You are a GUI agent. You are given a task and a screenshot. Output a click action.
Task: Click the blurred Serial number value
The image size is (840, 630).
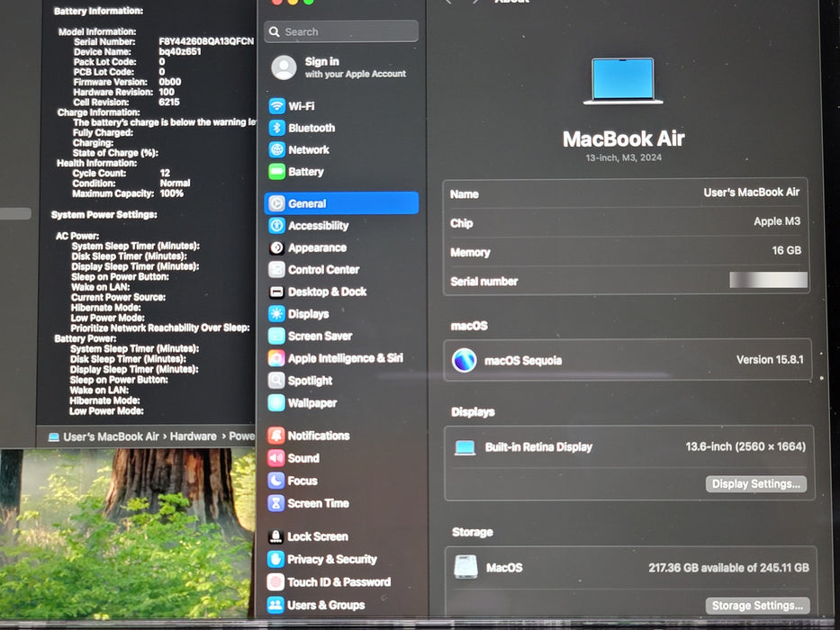pyautogui.click(x=768, y=280)
